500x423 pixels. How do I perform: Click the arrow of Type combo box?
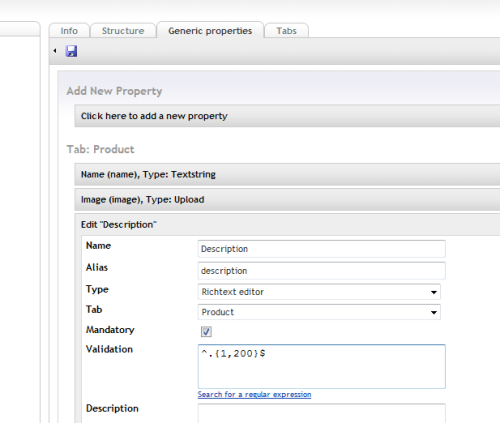433,292
